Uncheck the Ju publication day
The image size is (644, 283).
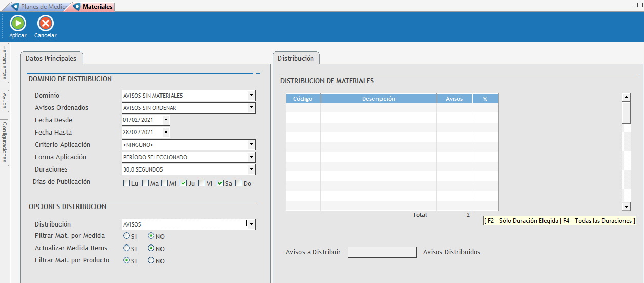(x=184, y=183)
